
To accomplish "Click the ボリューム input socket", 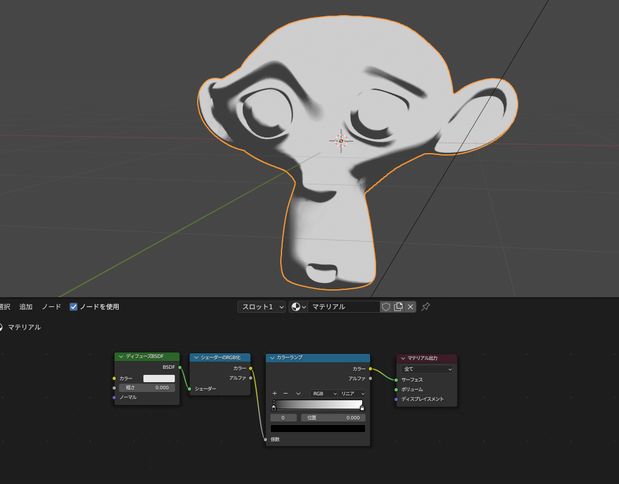I will pos(396,390).
